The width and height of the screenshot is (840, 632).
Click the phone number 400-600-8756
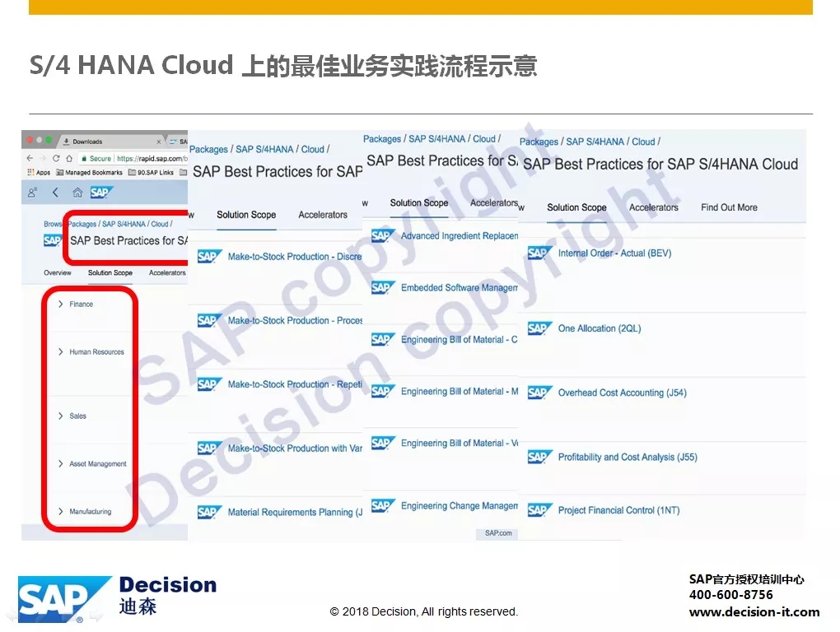730,594
